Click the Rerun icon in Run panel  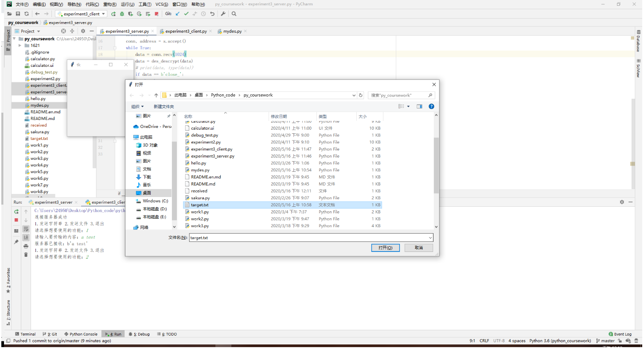click(16, 212)
